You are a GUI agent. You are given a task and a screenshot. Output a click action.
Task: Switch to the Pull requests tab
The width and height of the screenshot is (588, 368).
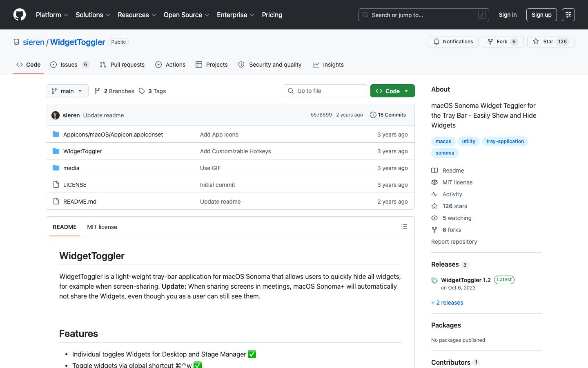point(122,65)
